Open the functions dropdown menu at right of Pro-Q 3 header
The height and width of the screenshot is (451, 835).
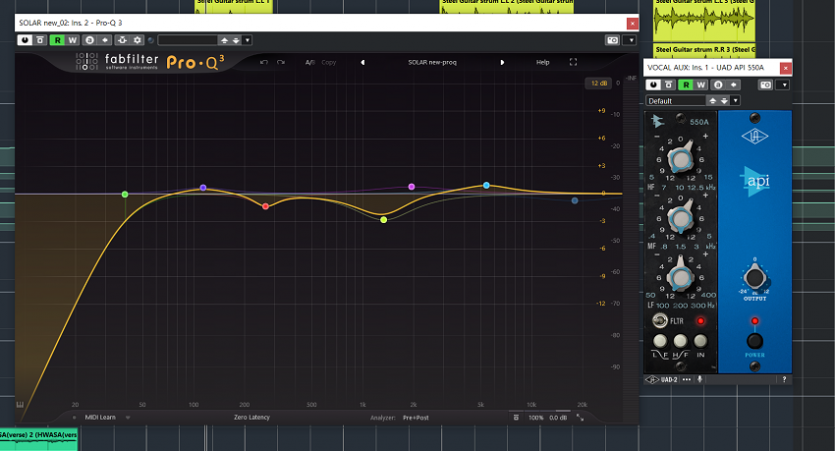(631, 40)
